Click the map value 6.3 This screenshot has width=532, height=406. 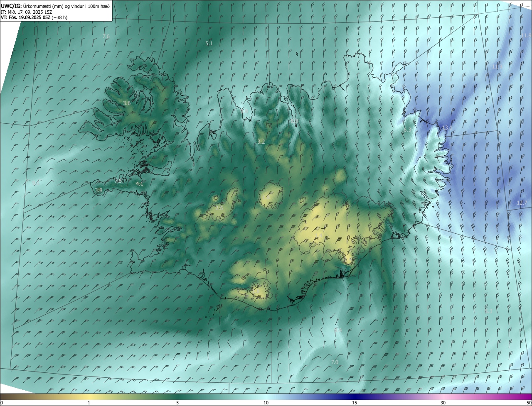coord(407,130)
